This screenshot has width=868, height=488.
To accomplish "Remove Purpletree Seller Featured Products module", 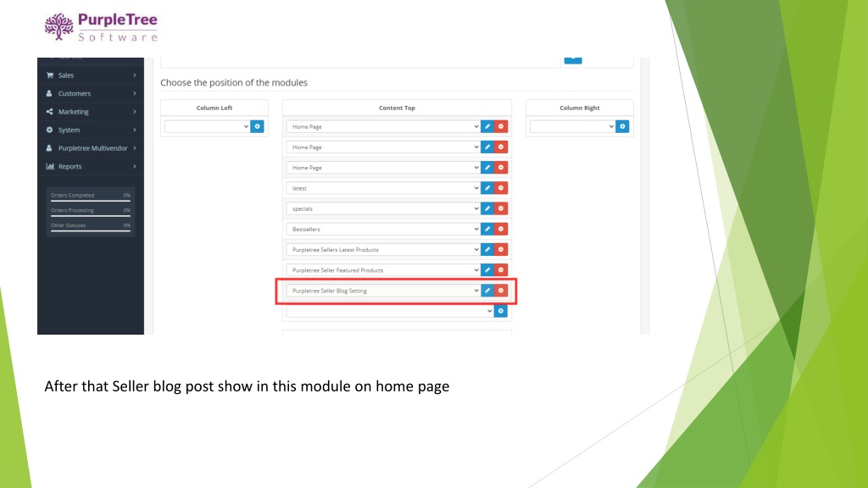I will tap(501, 270).
